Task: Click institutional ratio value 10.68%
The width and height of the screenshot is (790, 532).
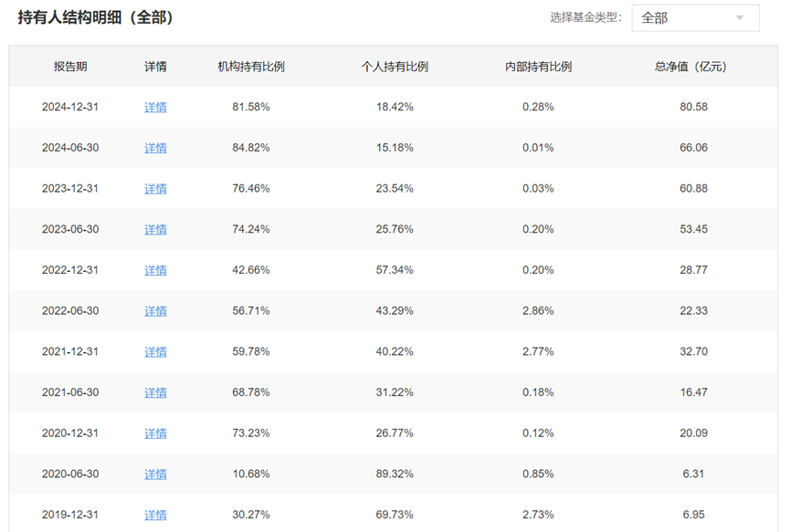Action: click(251, 474)
